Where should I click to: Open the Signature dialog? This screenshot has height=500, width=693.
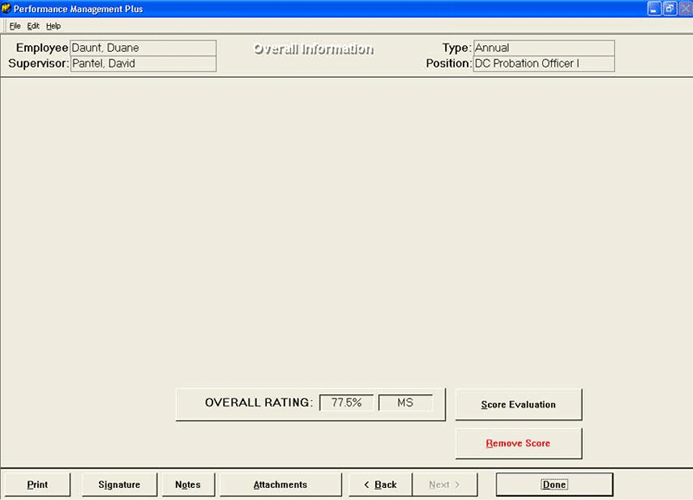119,485
